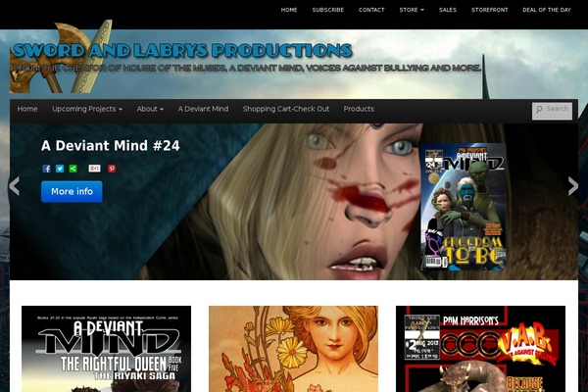The image size is (588, 392).
Task: Open the Products page
Action: [x=359, y=109]
